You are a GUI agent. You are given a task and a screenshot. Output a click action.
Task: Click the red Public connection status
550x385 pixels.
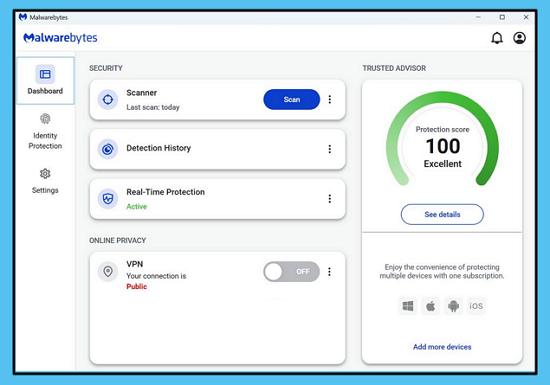136,286
